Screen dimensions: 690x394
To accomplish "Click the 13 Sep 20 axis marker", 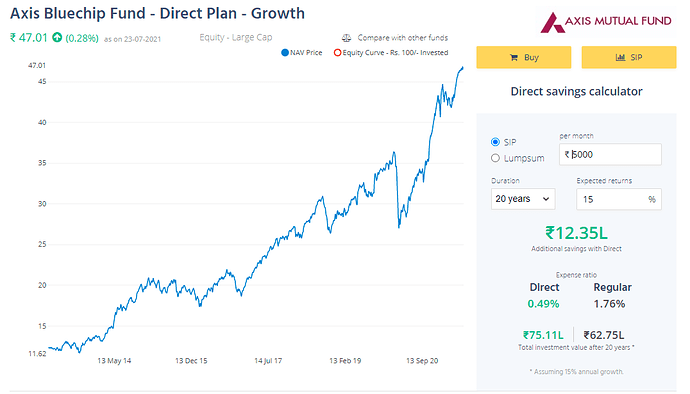I will pos(422,361).
